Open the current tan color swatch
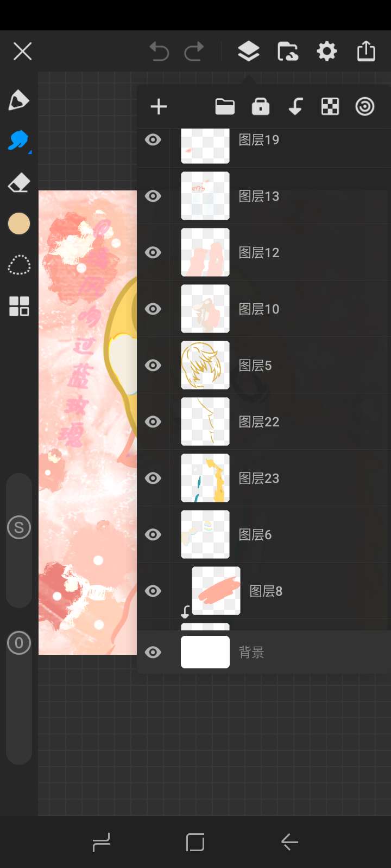The image size is (391, 868). pos(19,224)
